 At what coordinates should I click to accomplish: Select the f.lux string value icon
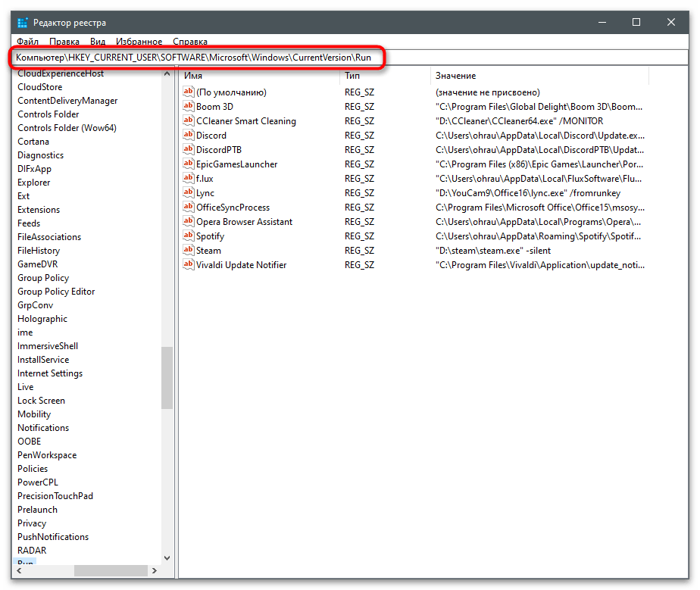(x=189, y=179)
